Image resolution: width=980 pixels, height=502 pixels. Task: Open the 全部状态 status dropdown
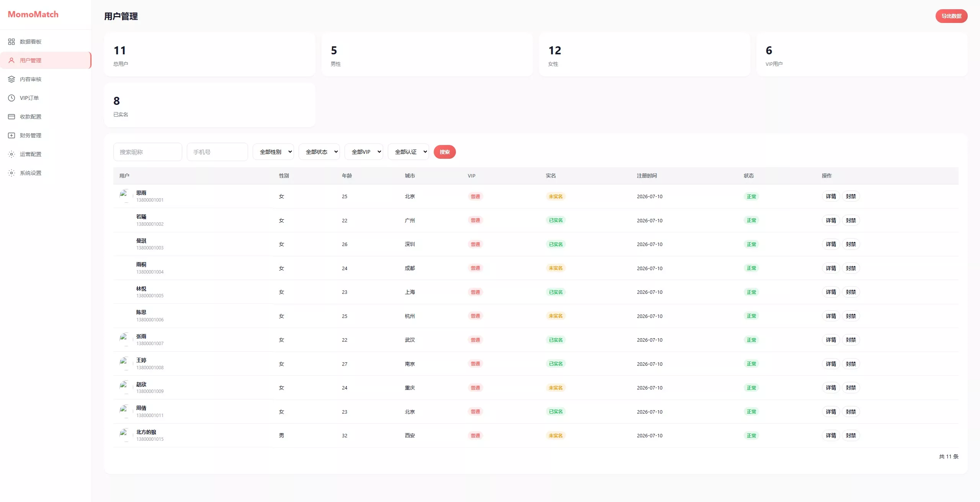click(319, 152)
